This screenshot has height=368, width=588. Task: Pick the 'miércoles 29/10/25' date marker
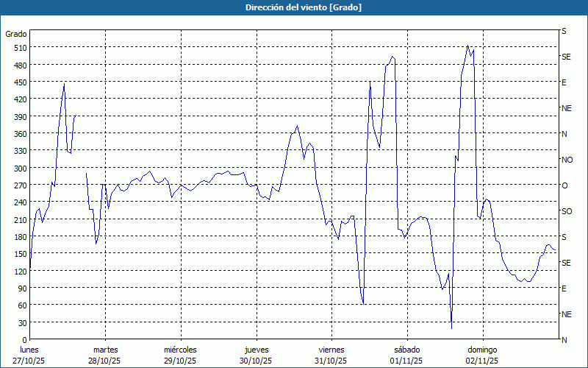(x=180, y=355)
